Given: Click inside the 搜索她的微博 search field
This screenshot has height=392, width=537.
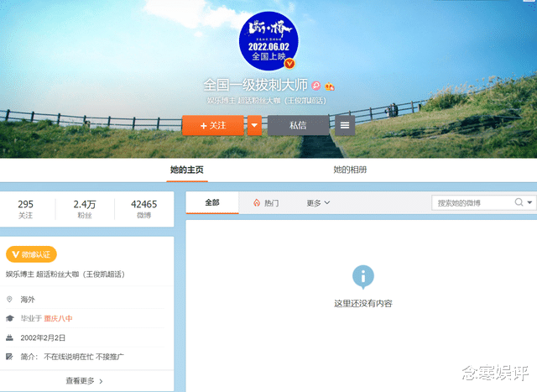Looking at the screenshot, I should click(472, 203).
